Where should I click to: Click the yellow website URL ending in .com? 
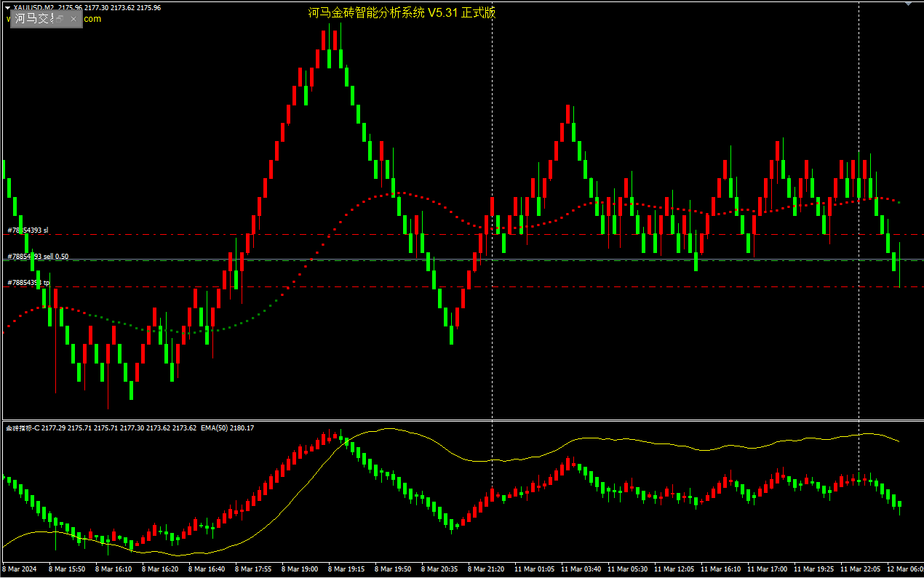pos(92,19)
